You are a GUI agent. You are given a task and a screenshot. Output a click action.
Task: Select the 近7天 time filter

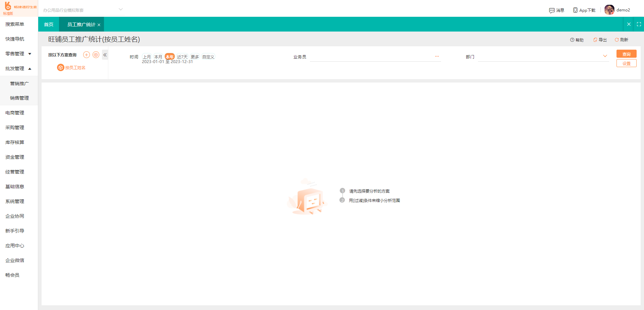[x=182, y=57]
